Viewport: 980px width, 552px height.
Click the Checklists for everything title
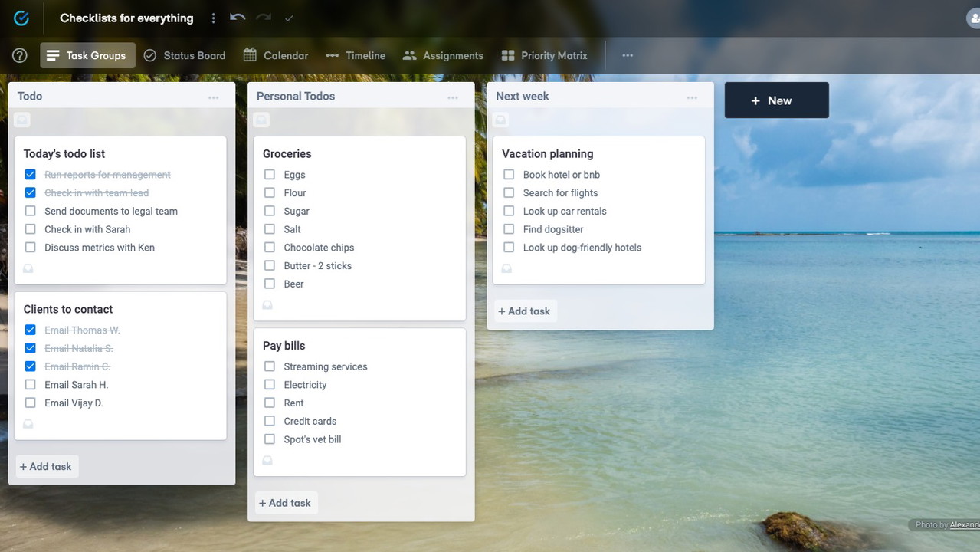click(126, 18)
